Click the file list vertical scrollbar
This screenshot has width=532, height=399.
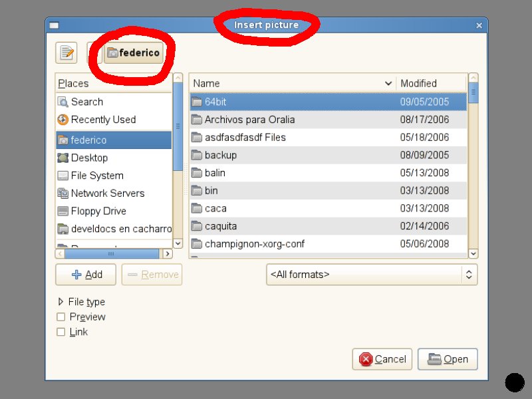[473, 166]
